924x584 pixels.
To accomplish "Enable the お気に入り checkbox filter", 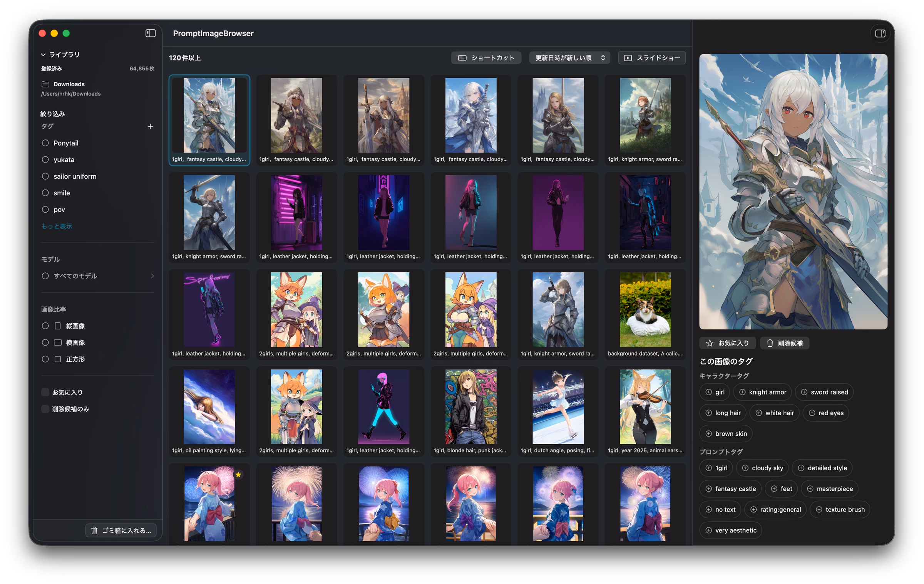I will pos(45,392).
